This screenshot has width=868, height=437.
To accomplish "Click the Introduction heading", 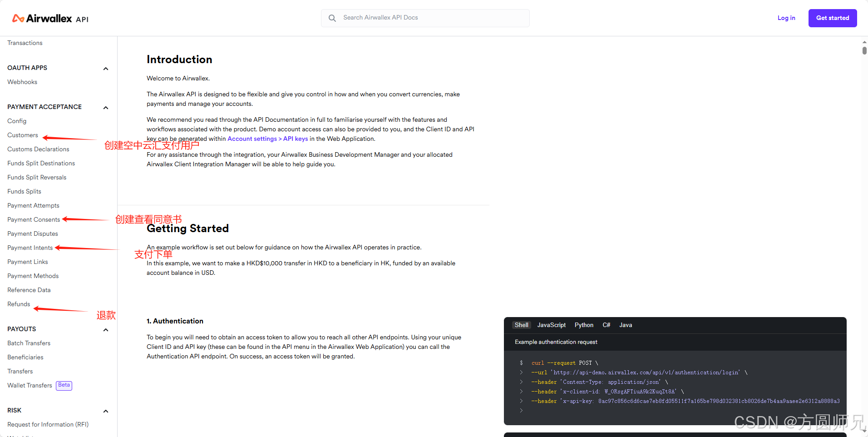I will point(179,60).
